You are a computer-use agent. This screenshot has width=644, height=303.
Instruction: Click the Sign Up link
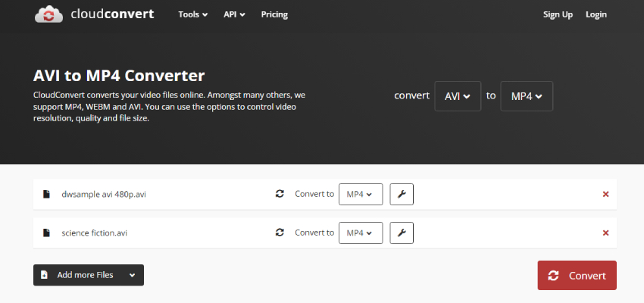pos(558,14)
